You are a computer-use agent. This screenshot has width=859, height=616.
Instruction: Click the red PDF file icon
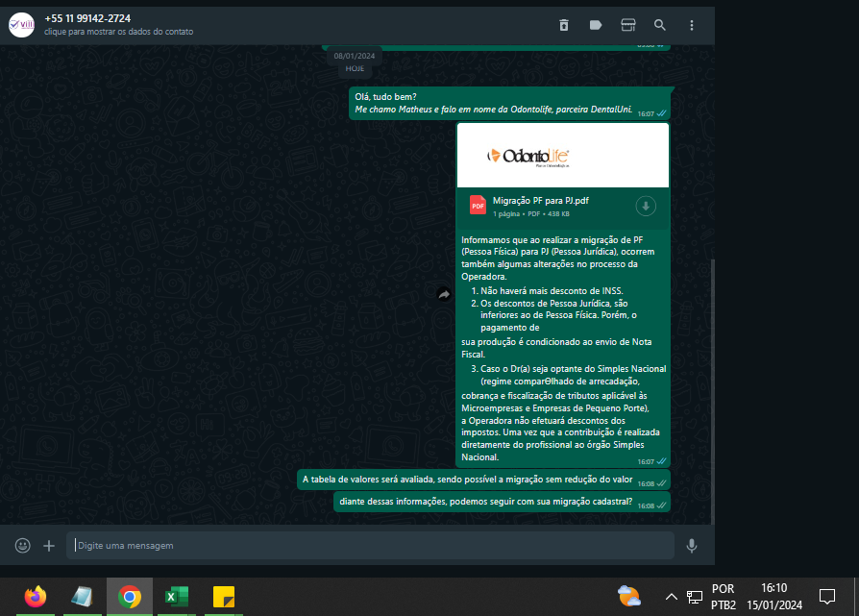(x=478, y=206)
